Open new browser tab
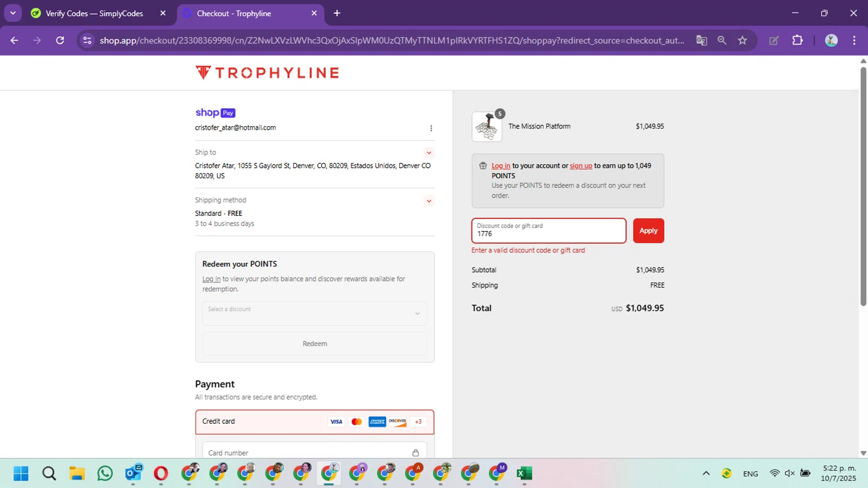The width and height of the screenshot is (868, 488). click(337, 13)
